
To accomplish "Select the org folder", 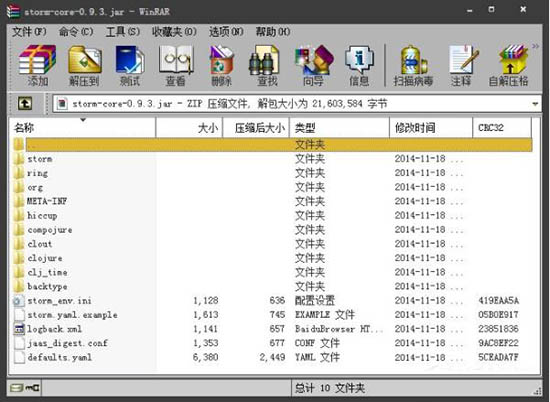I will point(35,187).
